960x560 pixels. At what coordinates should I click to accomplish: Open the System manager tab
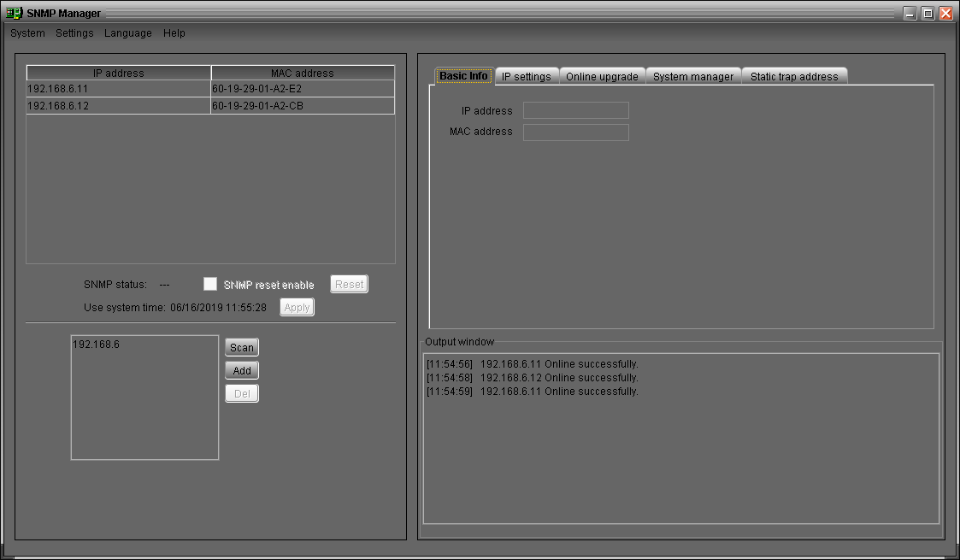693,76
